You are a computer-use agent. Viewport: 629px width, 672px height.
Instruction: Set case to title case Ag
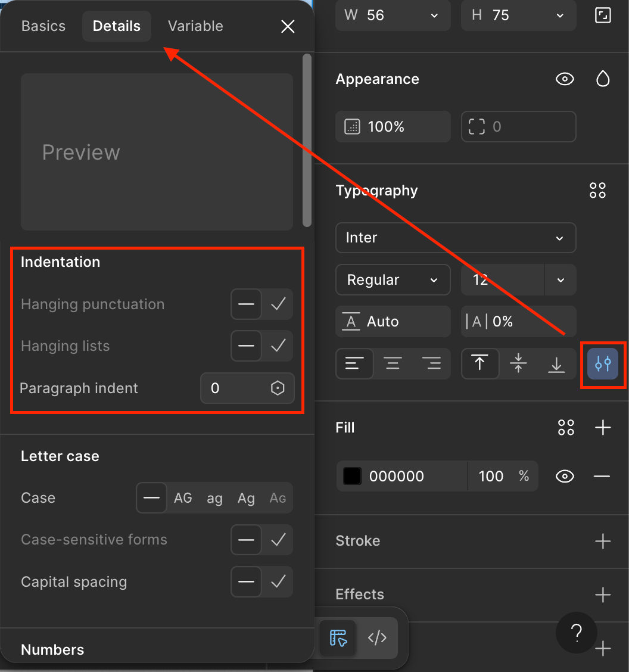[x=247, y=498]
